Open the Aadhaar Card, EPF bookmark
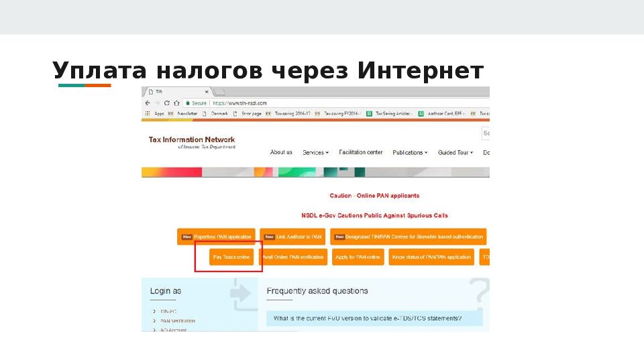This screenshot has width=644, height=362. 441,113
